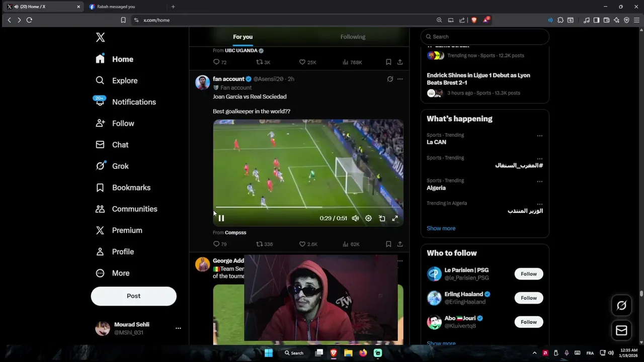The image size is (644, 362).
Task: Click the Brave Shields icon
Action: pyautogui.click(x=474, y=20)
